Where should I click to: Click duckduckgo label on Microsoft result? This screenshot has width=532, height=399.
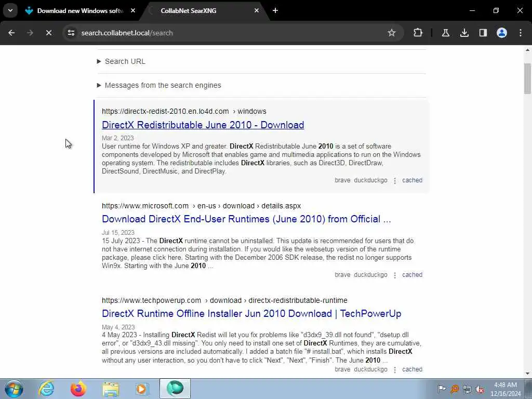click(x=370, y=275)
